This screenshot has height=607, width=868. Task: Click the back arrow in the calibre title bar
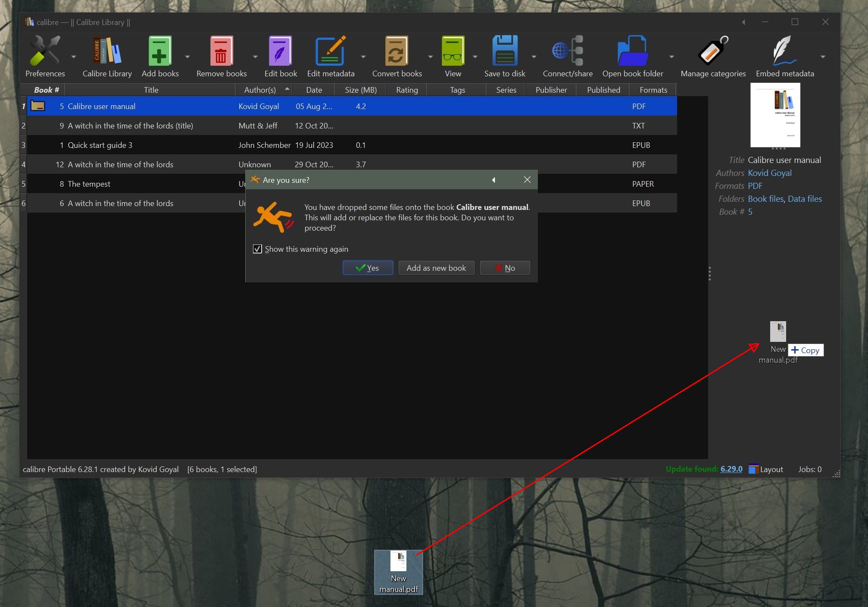click(x=743, y=22)
